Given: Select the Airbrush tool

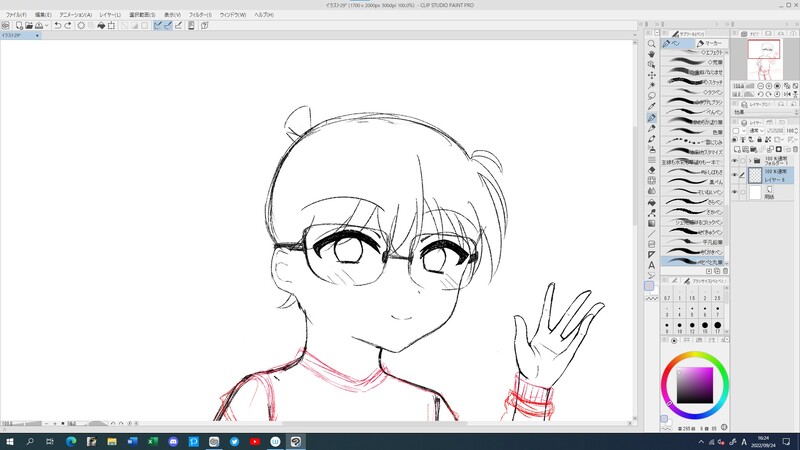Looking at the screenshot, I should (652, 149).
